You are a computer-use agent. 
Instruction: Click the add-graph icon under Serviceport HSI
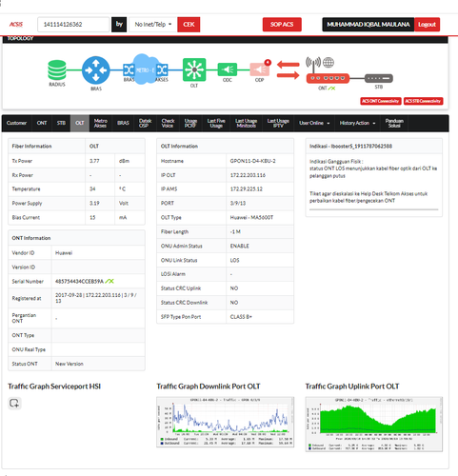coord(14,403)
